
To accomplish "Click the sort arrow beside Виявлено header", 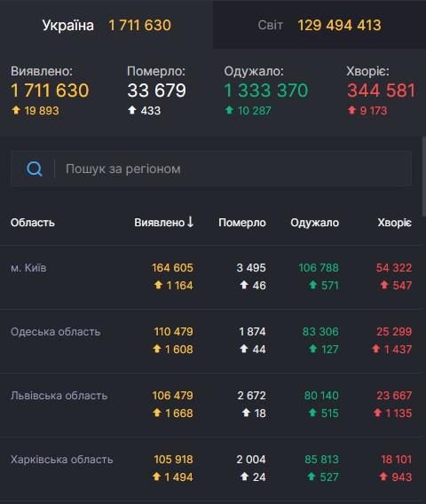I will coord(190,222).
